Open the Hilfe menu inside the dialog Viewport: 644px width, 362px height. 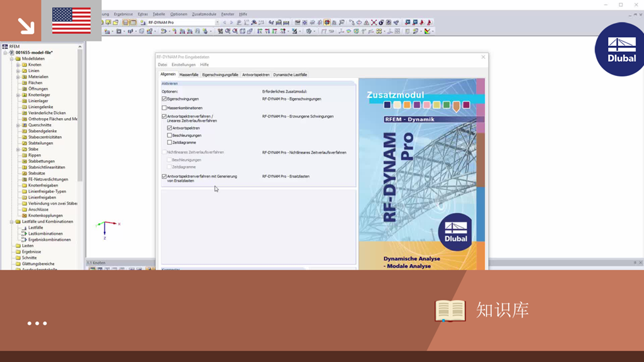204,65
